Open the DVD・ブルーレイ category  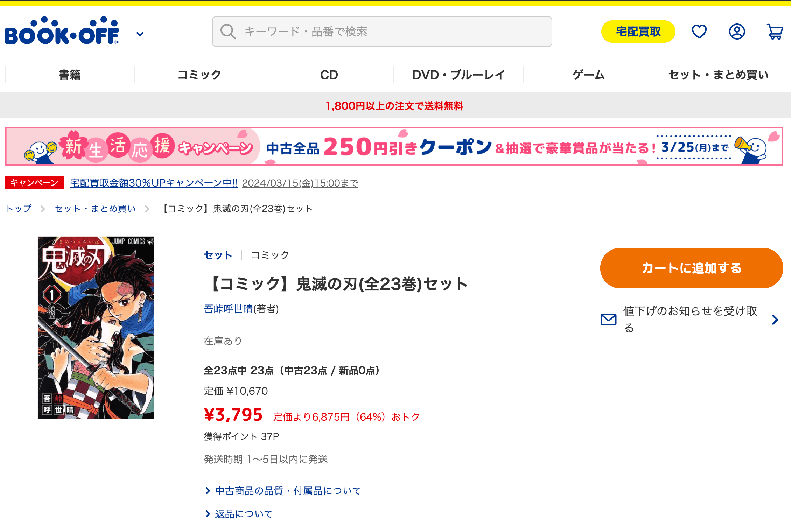458,75
